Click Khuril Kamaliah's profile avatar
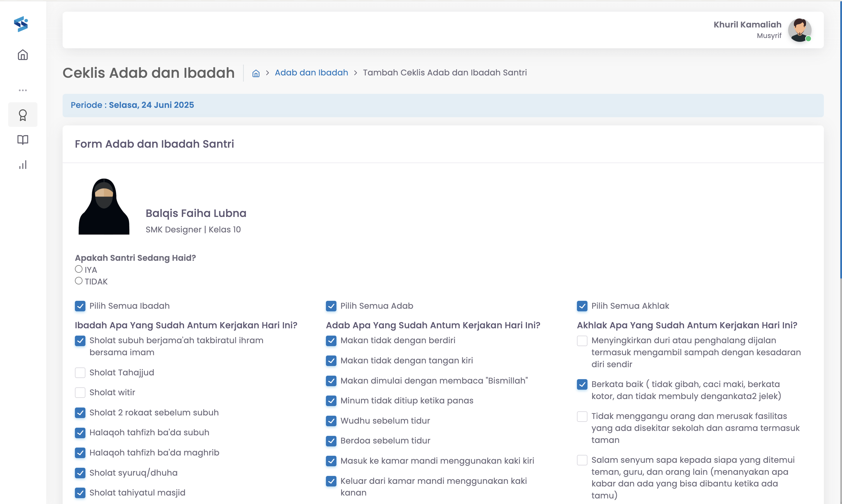 [x=800, y=30]
